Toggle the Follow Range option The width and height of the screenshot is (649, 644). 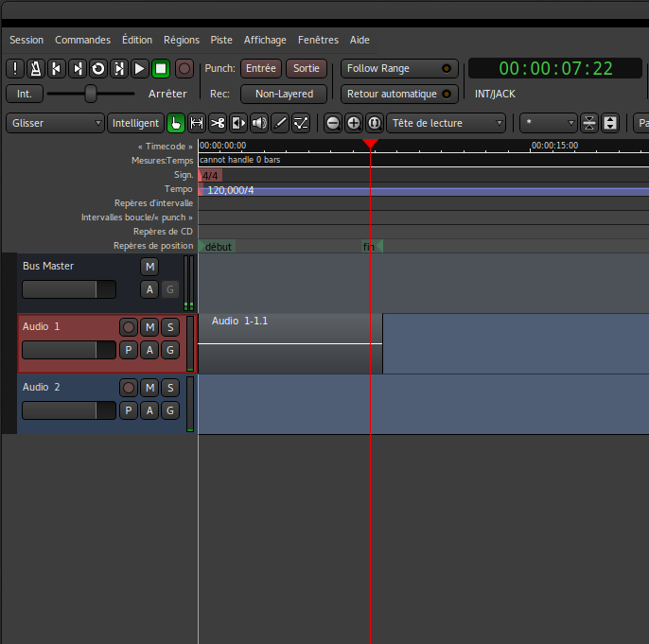tap(398, 68)
